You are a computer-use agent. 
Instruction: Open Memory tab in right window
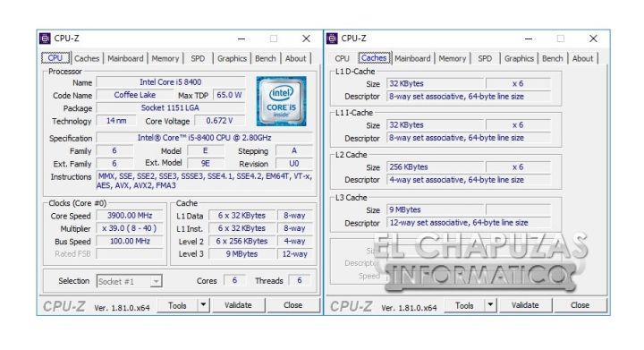(x=453, y=58)
